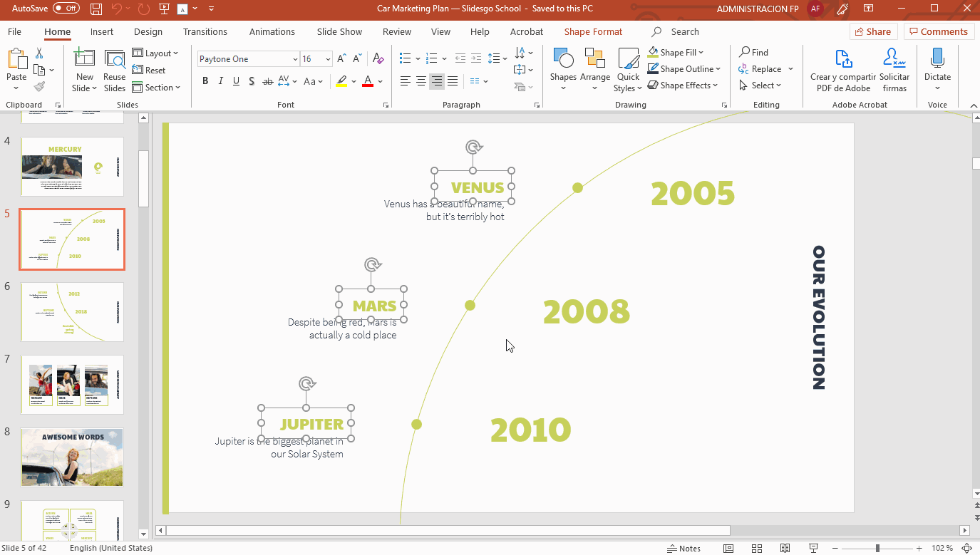The image size is (980, 555).
Task: Open the font size dropdown
Action: [328, 59]
